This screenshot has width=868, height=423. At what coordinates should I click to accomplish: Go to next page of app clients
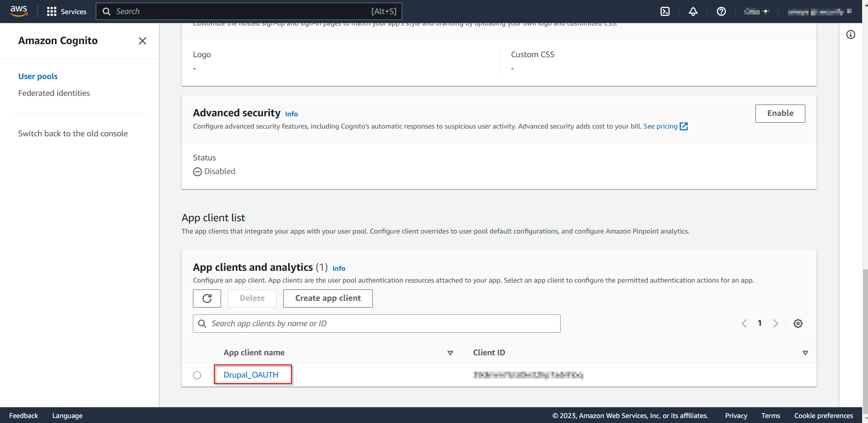coord(776,323)
